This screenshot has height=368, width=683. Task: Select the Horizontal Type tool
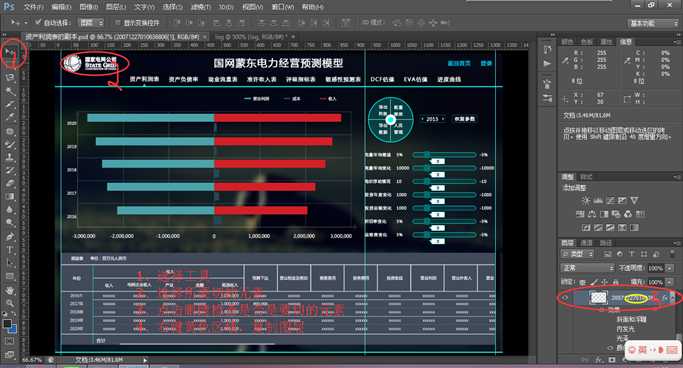click(x=10, y=250)
